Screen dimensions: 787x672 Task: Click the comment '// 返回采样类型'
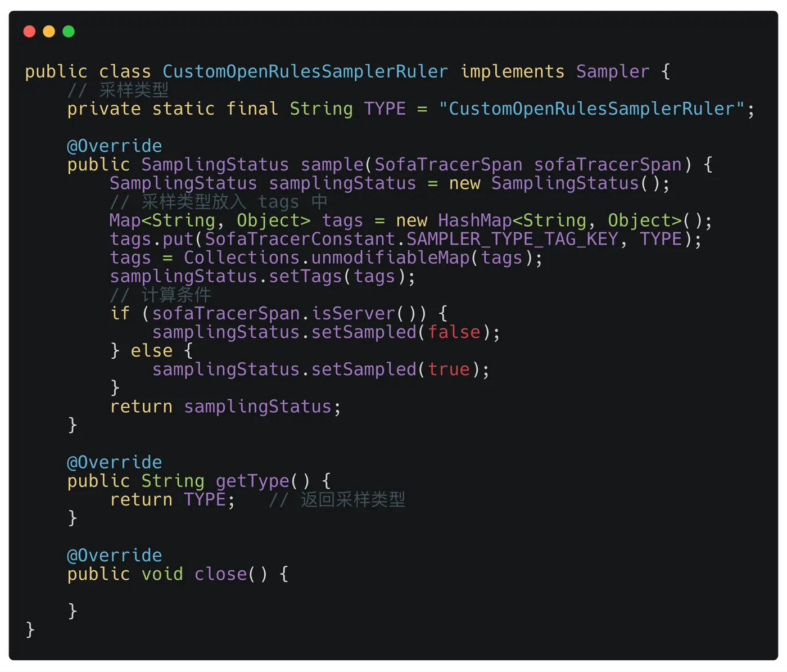(337, 499)
